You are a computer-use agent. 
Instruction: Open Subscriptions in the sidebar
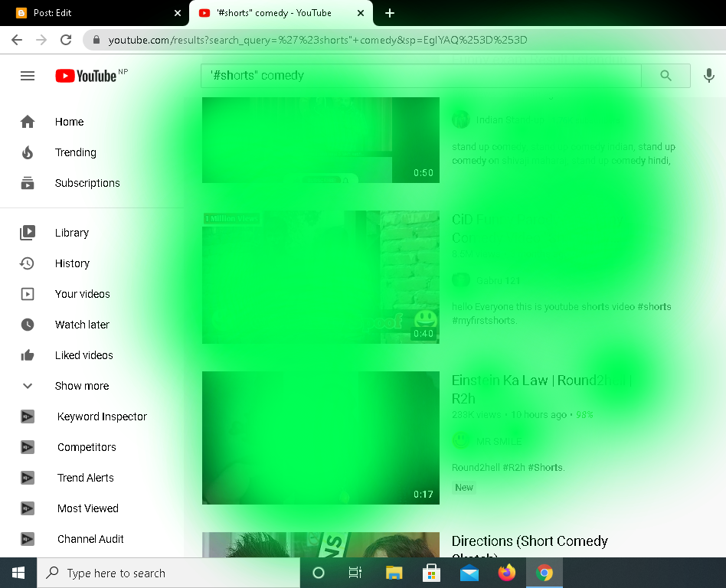coord(87,183)
